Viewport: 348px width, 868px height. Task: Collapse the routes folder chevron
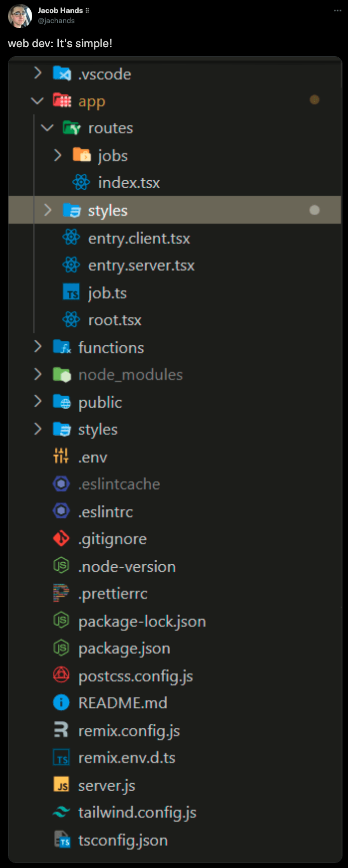(x=48, y=128)
